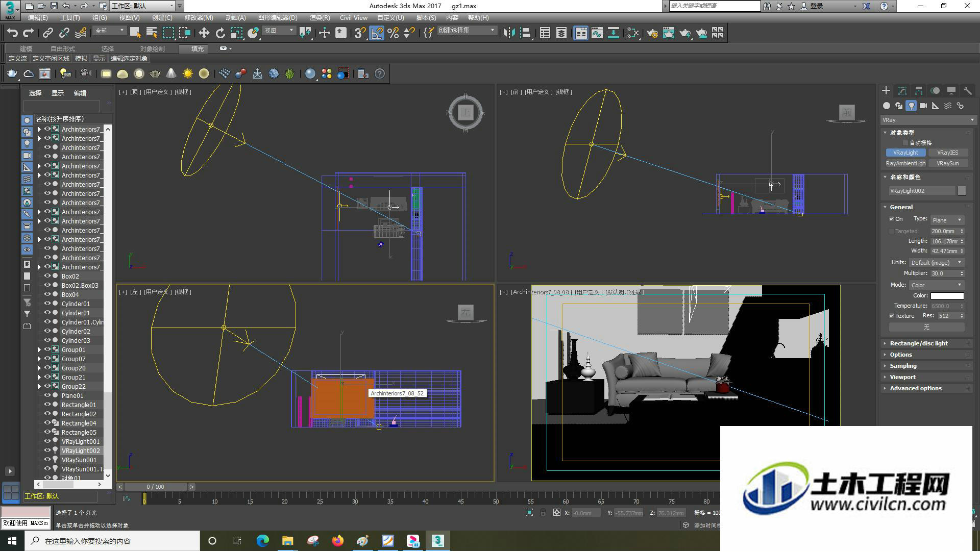Screen dimensions: 980x552
Task: Click the sun light icon in ribbon toolbar
Action: (x=187, y=74)
